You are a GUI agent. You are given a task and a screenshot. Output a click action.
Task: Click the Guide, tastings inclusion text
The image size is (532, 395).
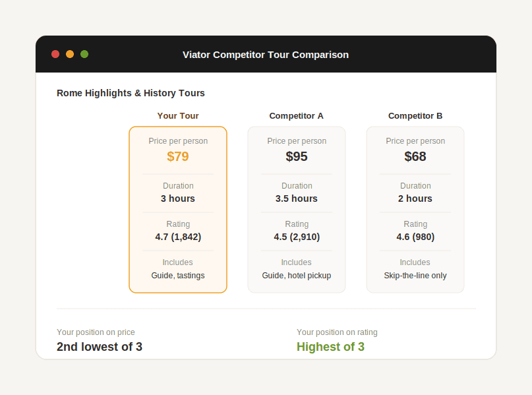[x=178, y=276]
